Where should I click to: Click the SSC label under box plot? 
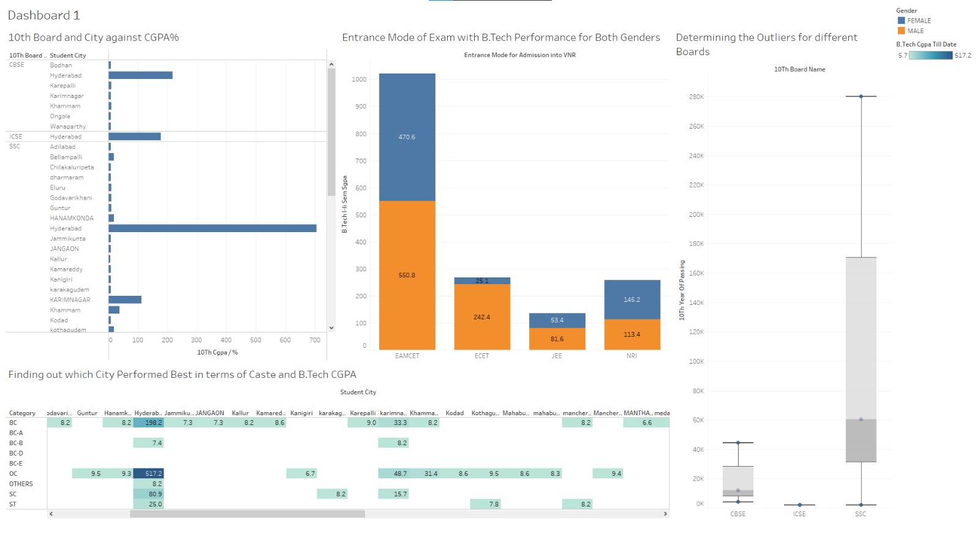coord(861,514)
